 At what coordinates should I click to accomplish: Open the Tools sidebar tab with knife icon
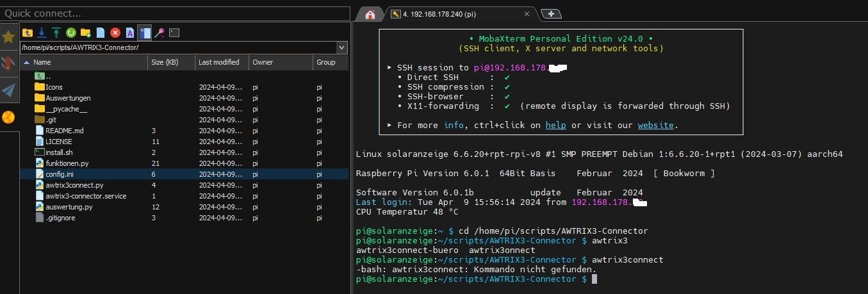(8, 63)
